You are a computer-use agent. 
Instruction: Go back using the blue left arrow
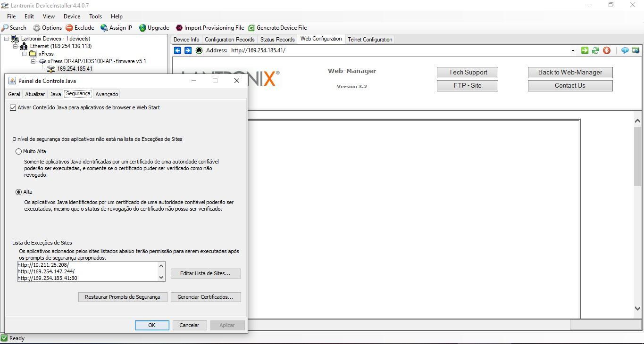[177, 50]
